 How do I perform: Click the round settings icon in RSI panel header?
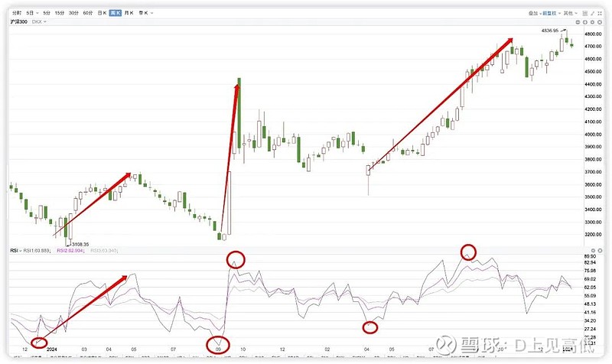[593, 251]
